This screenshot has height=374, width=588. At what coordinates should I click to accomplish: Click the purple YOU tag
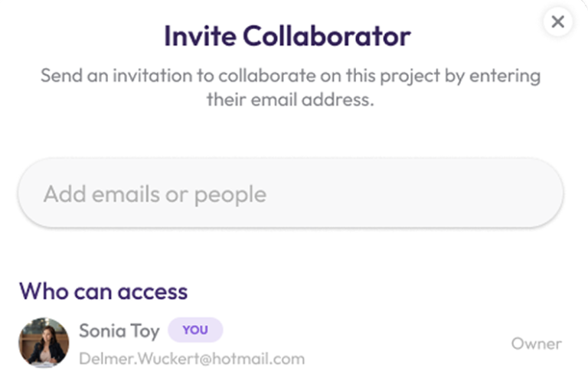coord(195,330)
